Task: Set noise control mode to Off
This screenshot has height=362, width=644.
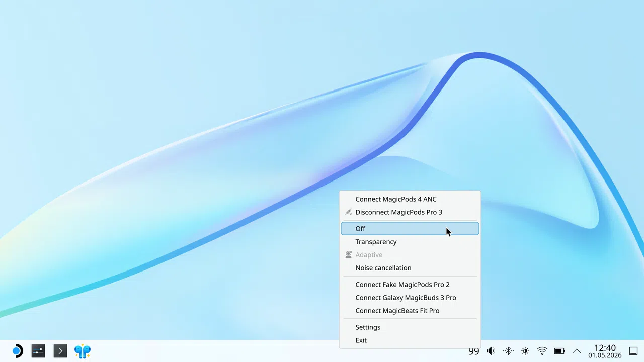Action: (x=410, y=228)
